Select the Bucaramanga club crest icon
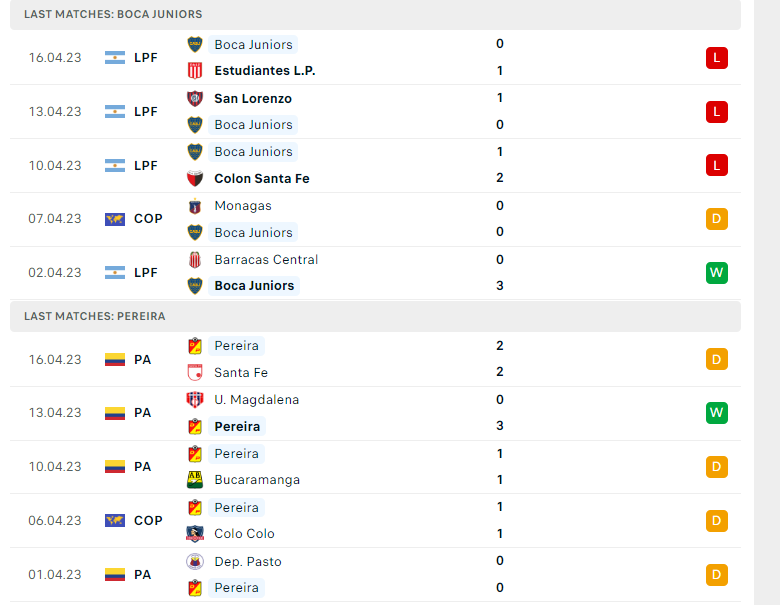The width and height of the screenshot is (780, 605). [x=195, y=480]
